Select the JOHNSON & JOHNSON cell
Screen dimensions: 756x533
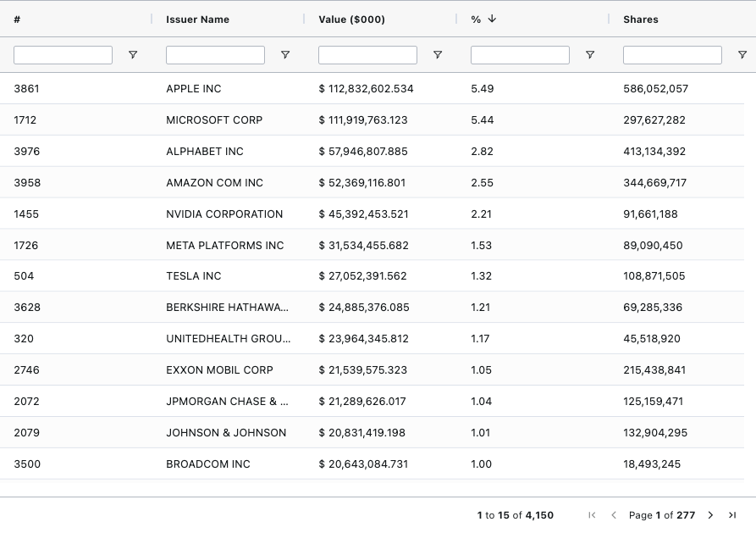226,433
